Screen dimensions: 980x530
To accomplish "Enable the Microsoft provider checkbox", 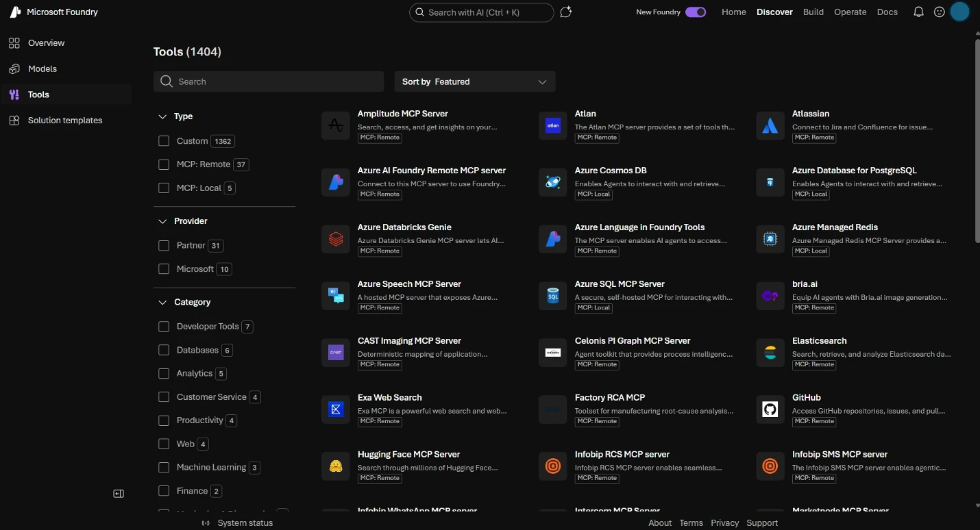I will pyautogui.click(x=164, y=268).
